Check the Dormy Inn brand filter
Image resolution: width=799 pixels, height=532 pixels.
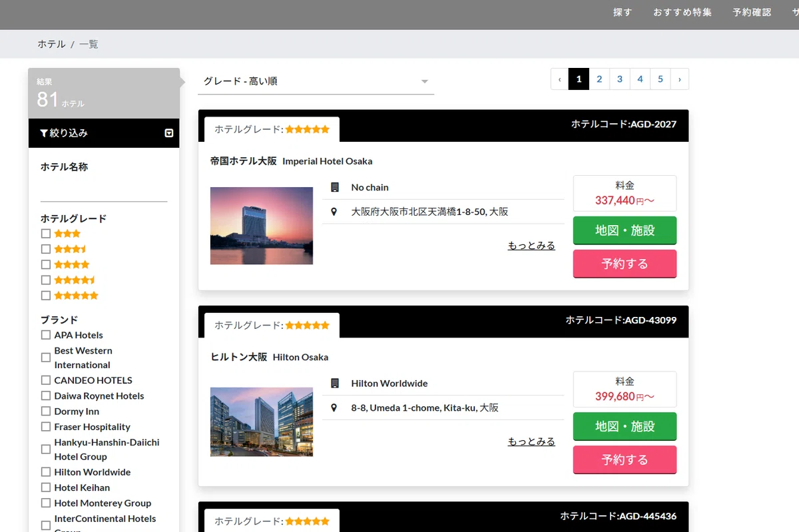46,411
